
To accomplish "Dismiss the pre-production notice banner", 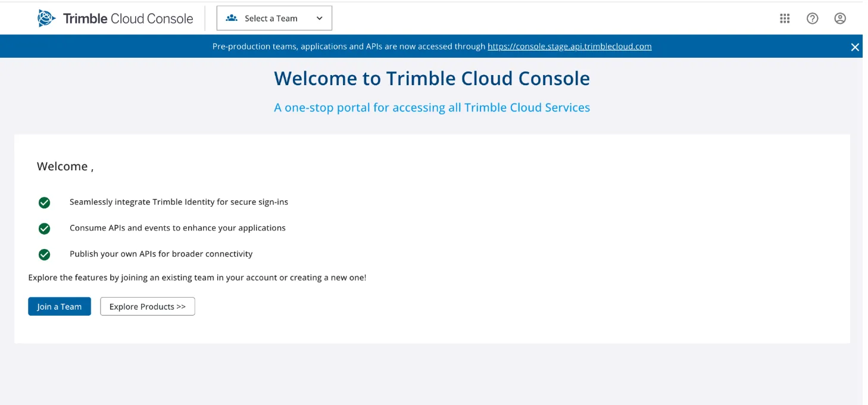I will coord(855,47).
